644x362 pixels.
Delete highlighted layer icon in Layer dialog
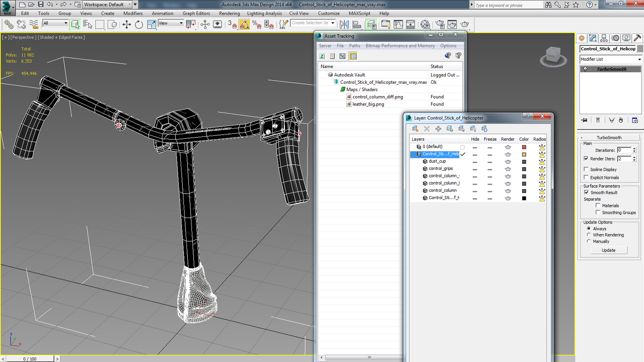pyautogui.click(x=427, y=129)
